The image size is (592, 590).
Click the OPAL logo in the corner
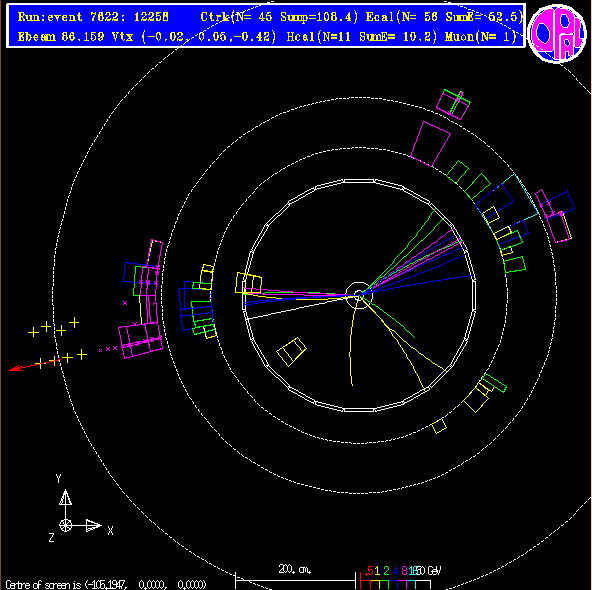(x=557, y=34)
